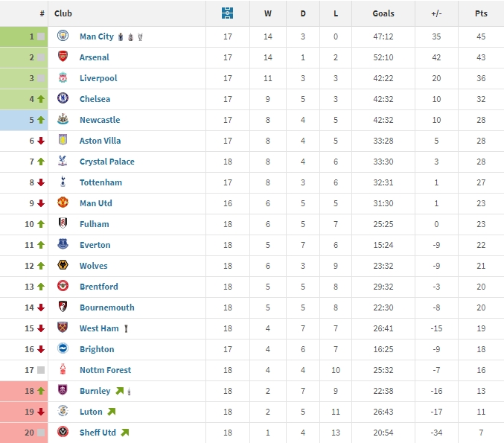Click the promoted arrow beside Sheff Utd
Viewport: 504px width, 443px height.
[124, 433]
